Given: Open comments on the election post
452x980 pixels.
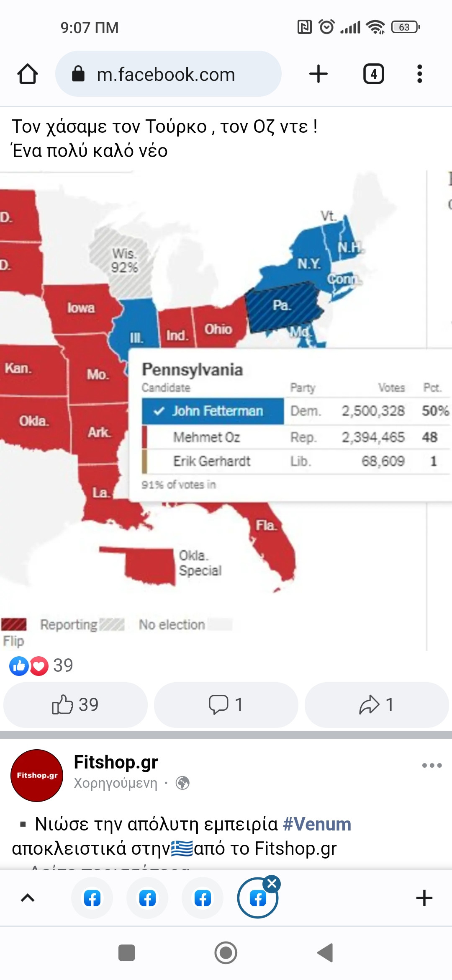Looking at the screenshot, I should point(226,704).
